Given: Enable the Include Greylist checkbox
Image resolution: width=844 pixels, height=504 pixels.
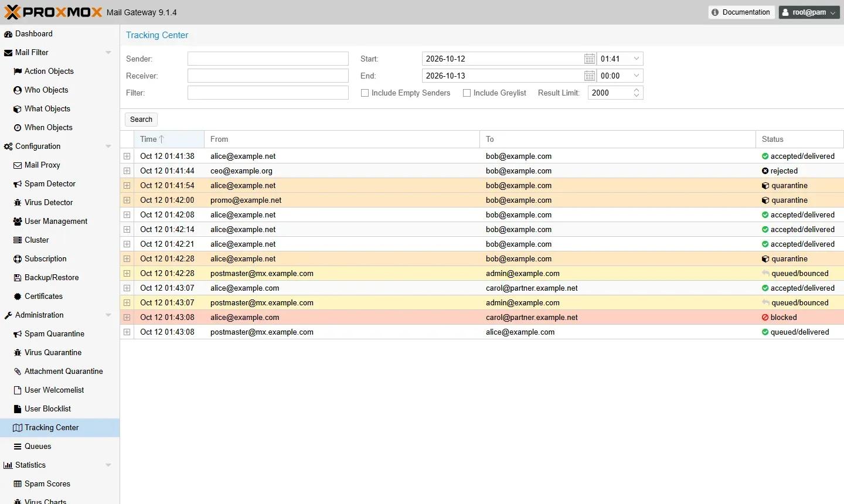Looking at the screenshot, I should pos(467,93).
